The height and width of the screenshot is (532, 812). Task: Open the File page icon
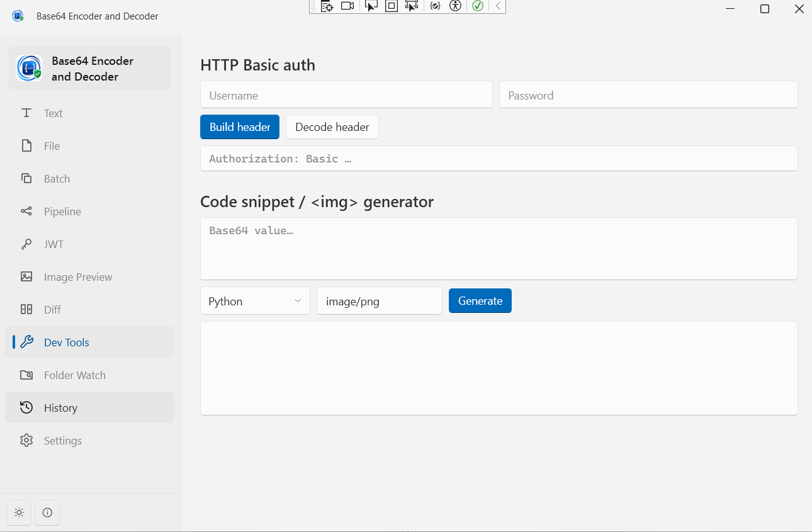click(x=26, y=146)
